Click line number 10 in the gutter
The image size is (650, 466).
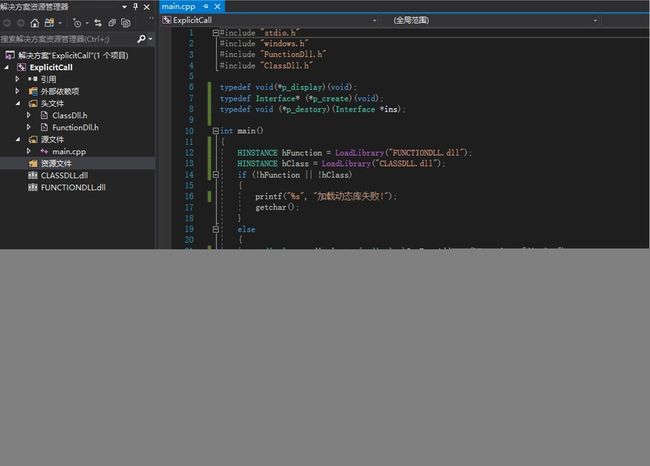[x=189, y=131]
